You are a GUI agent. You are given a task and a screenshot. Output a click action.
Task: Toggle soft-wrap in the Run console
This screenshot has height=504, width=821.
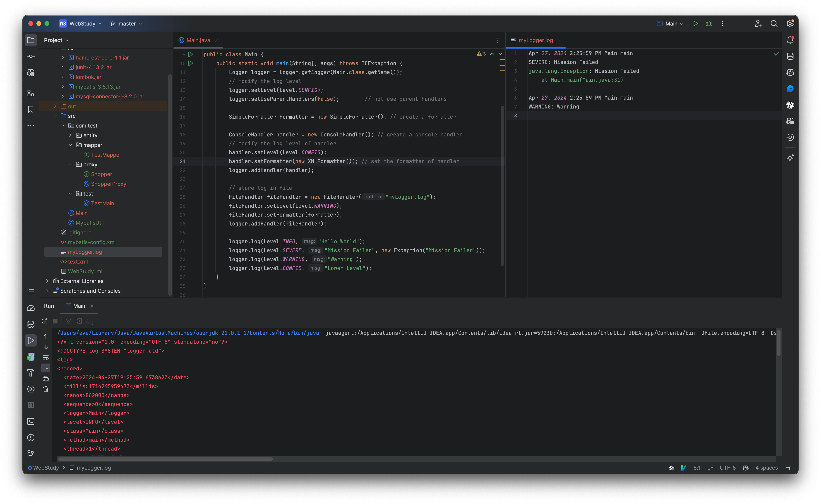46,358
